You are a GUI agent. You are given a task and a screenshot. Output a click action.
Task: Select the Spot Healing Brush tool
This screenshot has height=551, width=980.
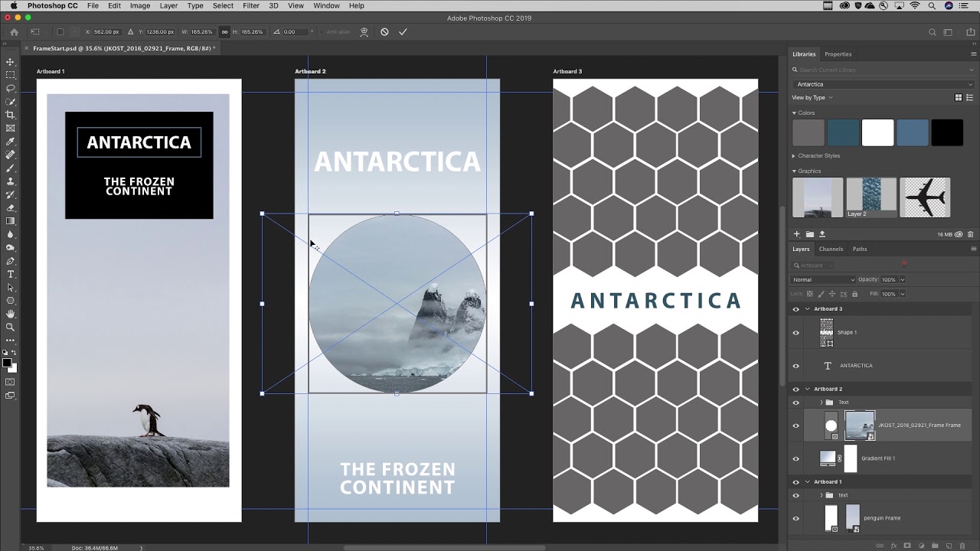10,155
